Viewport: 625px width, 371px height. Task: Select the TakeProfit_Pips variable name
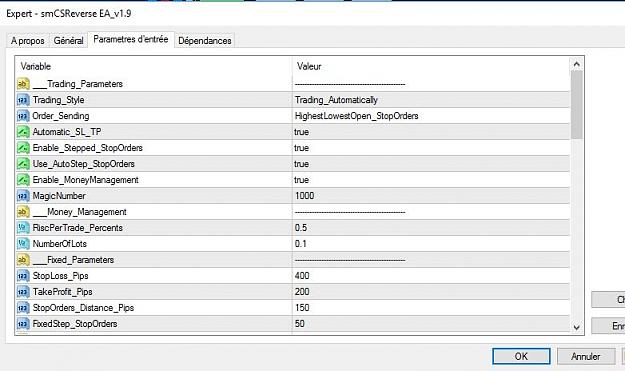click(x=62, y=292)
